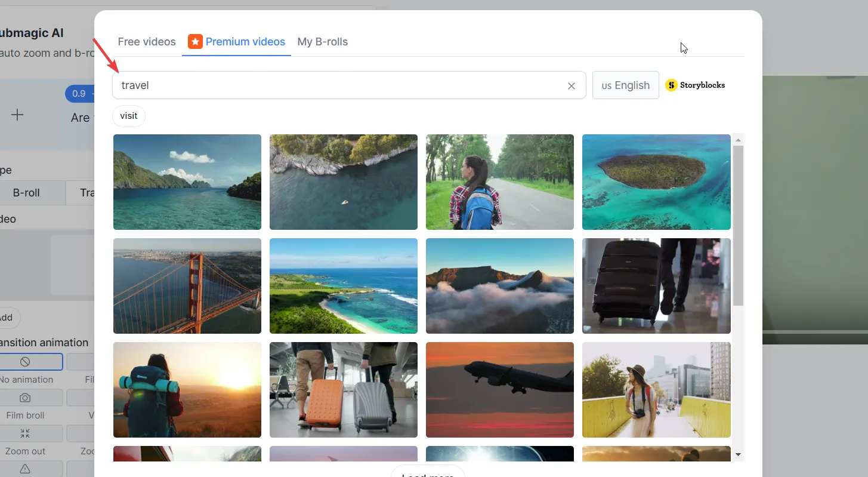Click the Load more button
Viewport: 868px width, 477px height.
(428, 472)
